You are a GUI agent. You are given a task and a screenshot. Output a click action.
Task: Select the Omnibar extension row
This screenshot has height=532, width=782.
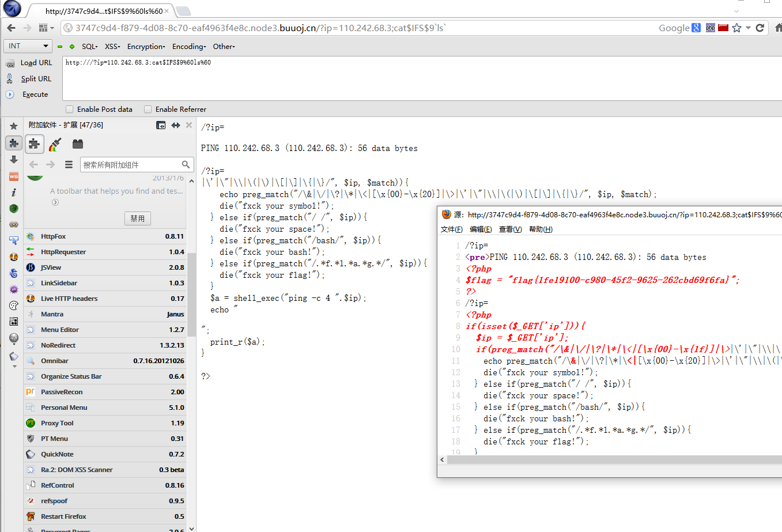pos(105,361)
